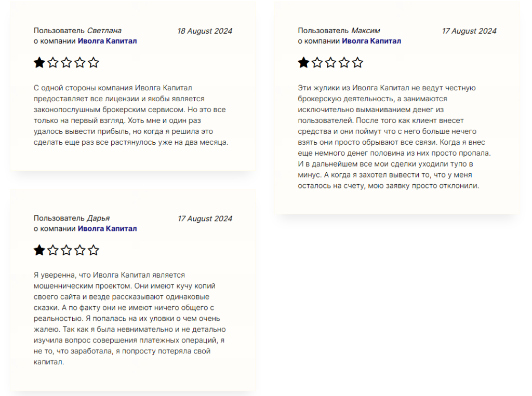The height and width of the screenshot is (396, 532).
Task: Click the second star in Максим's rating
Action: (317, 63)
